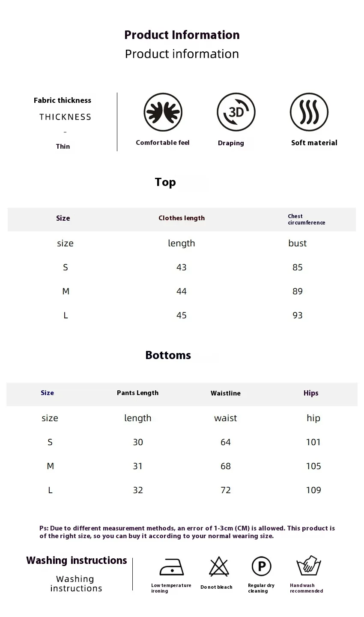The image size is (364, 617).
Task: Click the Regular dry cleaning icon
Action: tap(261, 566)
